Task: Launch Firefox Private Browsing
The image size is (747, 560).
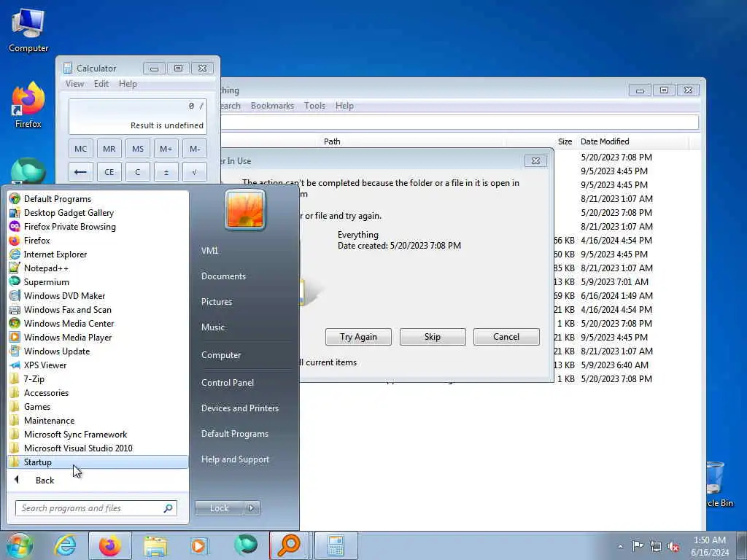Action: (x=98, y=227)
